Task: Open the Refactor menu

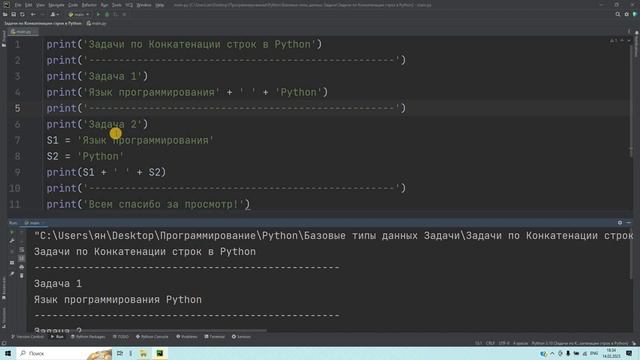Action: [89, 5]
